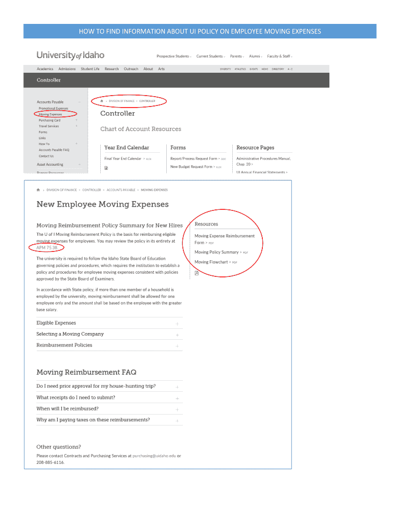The height and width of the screenshot is (532, 400).
Task: Open the Moving Policy Summary PDF link
Action: pyautogui.click(x=217, y=252)
